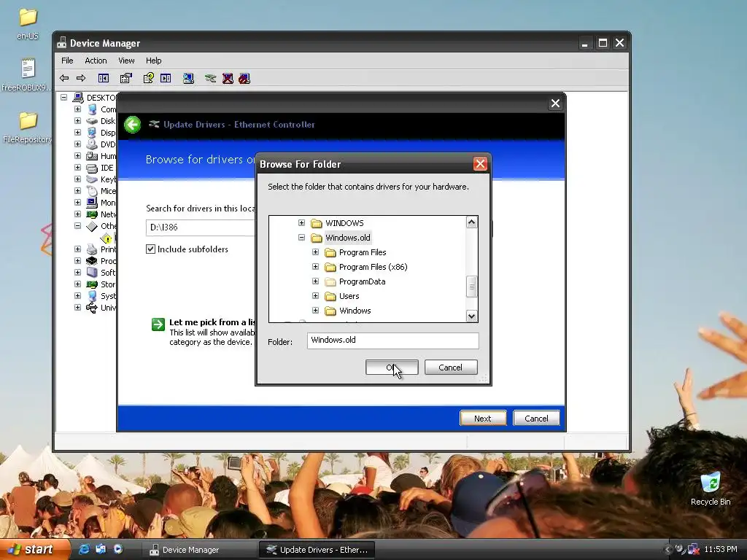Expand the Program Files (x86) folder node
Screen dimensions: 747x560
315,267
